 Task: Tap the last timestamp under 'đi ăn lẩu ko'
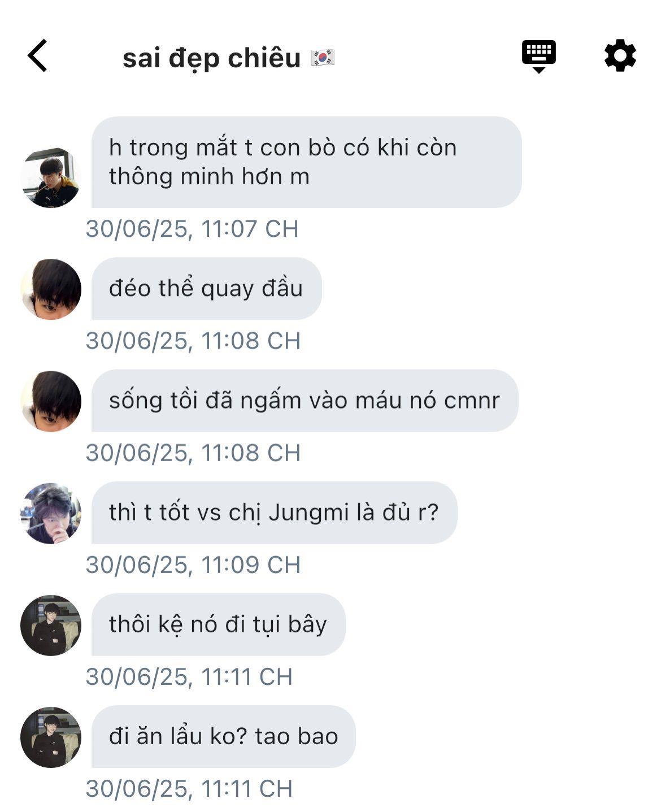pyautogui.click(x=189, y=788)
